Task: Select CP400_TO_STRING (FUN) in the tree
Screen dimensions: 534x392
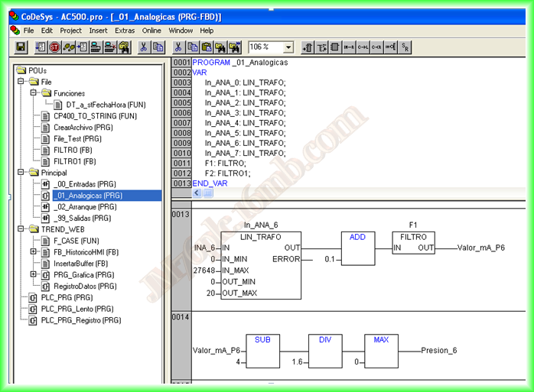Action: pos(95,116)
